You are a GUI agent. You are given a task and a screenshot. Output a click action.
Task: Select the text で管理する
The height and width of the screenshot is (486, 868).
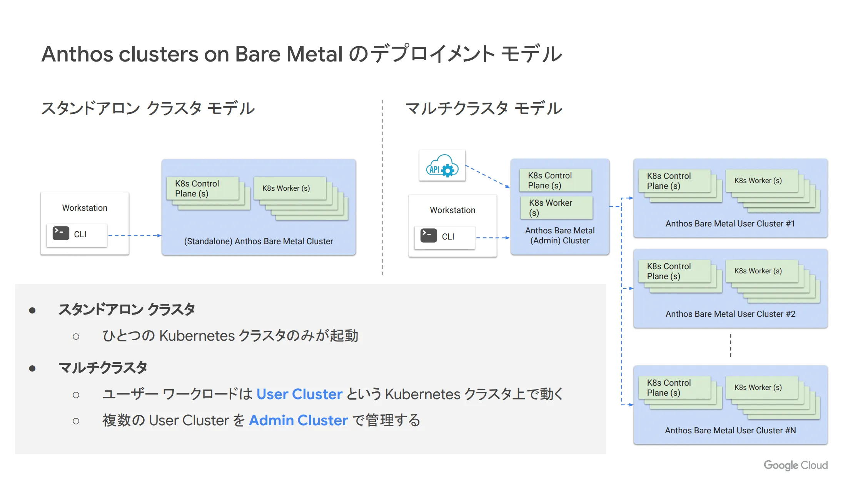click(x=386, y=420)
